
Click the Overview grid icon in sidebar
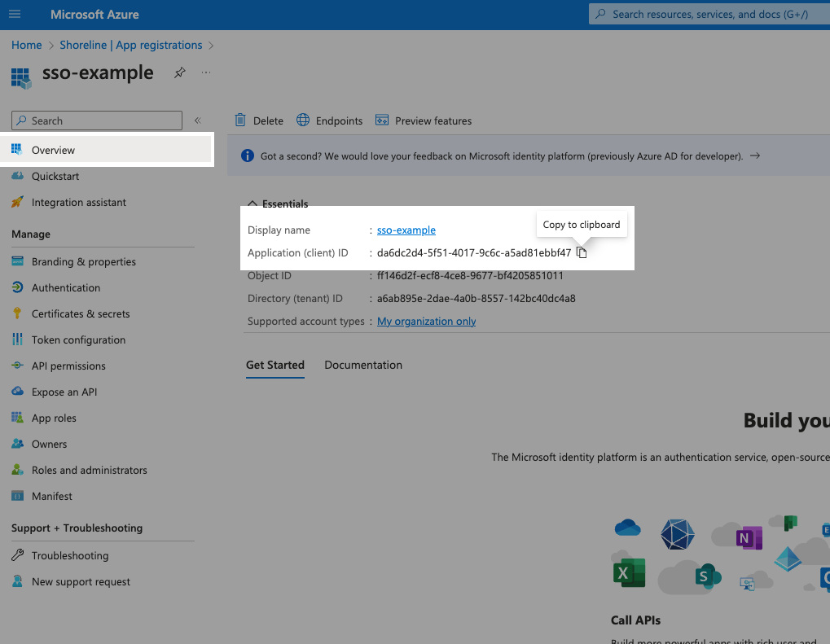coord(17,150)
